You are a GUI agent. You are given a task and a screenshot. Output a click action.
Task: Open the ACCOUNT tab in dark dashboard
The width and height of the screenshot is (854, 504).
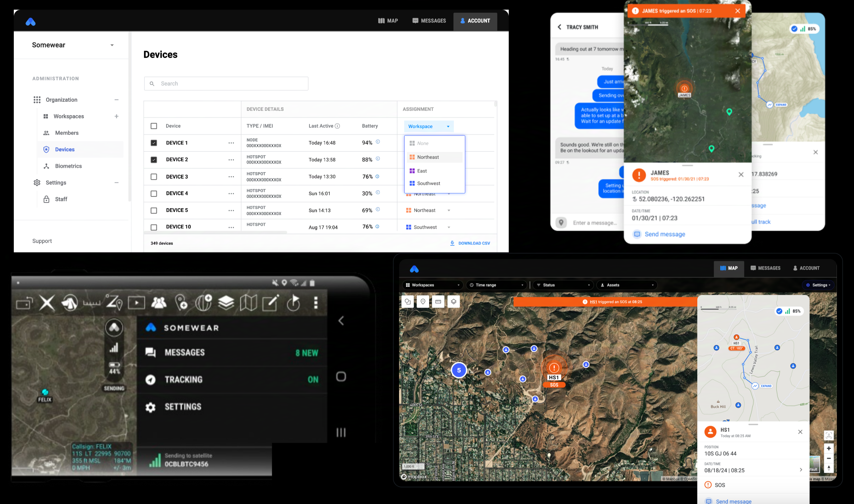806,268
